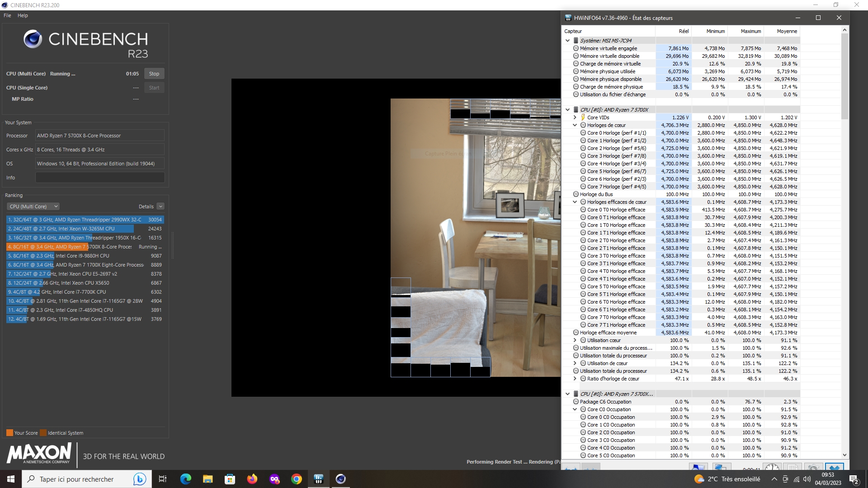The image size is (868, 488).
Task: Click the Task View icon
Action: [x=163, y=479]
